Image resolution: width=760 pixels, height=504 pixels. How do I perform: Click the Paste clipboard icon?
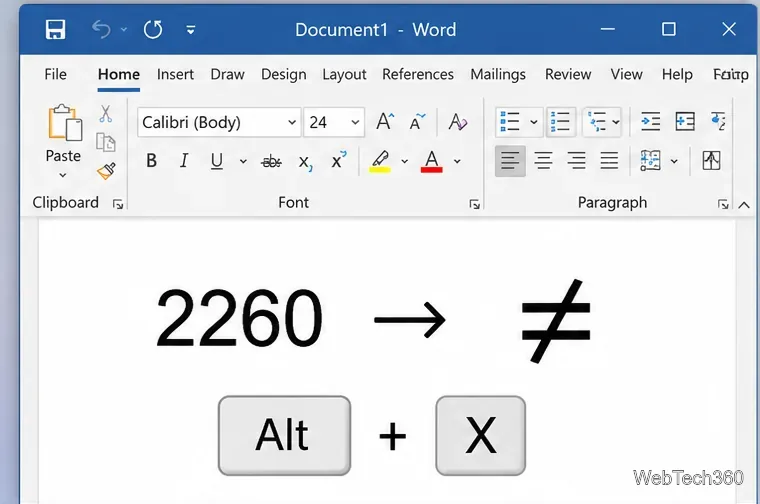(x=64, y=123)
